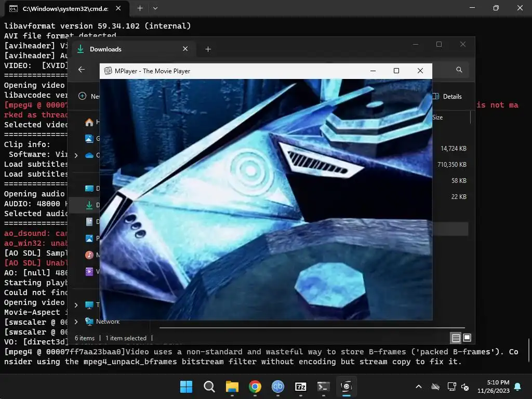Expand the Network sidebar node

click(x=76, y=322)
